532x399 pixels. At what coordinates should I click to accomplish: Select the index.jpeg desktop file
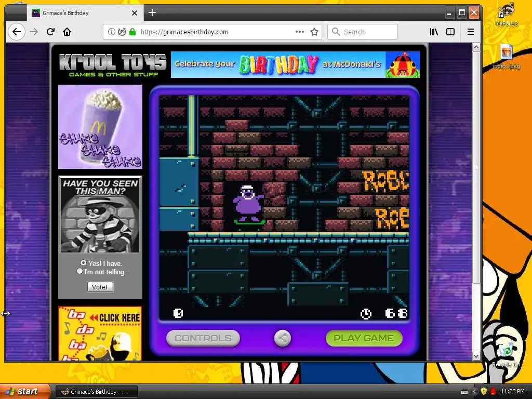tap(506, 56)
